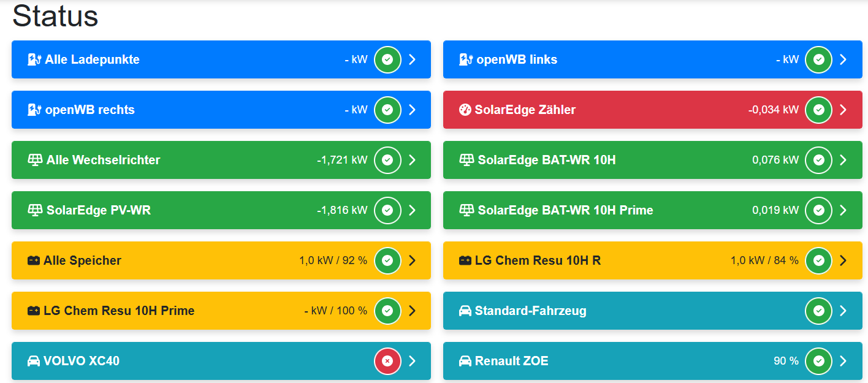Click green status check on SolarEdge Zähler

coord(818,110)
